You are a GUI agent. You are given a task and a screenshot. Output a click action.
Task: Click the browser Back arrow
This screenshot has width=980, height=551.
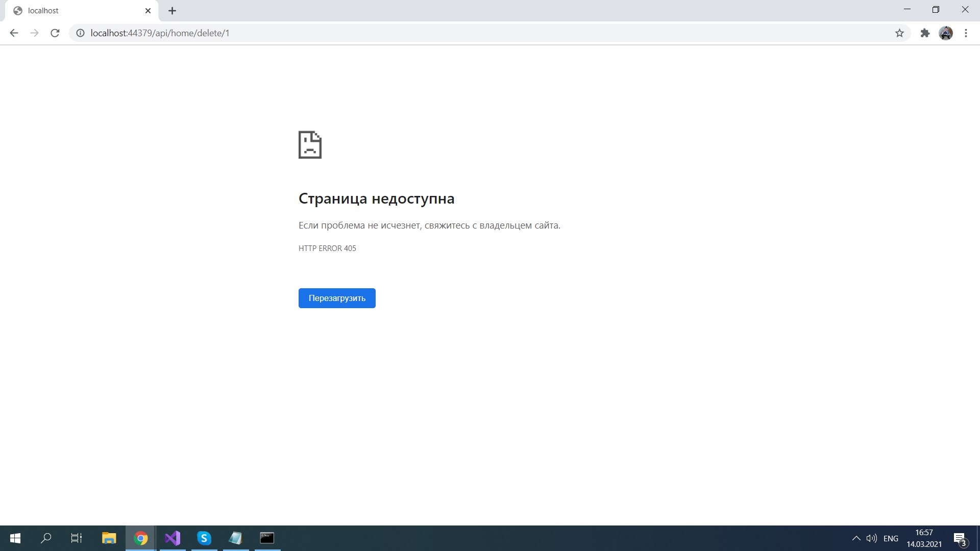click(x=14, y=33)
